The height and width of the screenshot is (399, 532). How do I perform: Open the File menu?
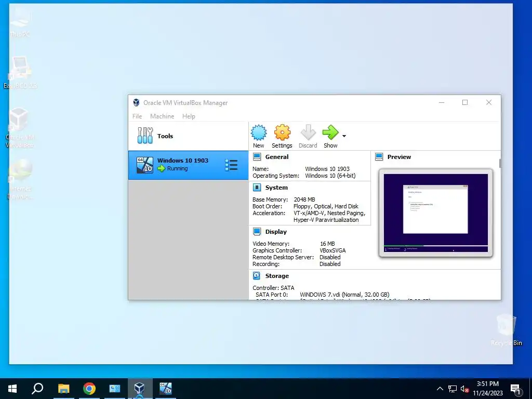[x=137, y=116]
